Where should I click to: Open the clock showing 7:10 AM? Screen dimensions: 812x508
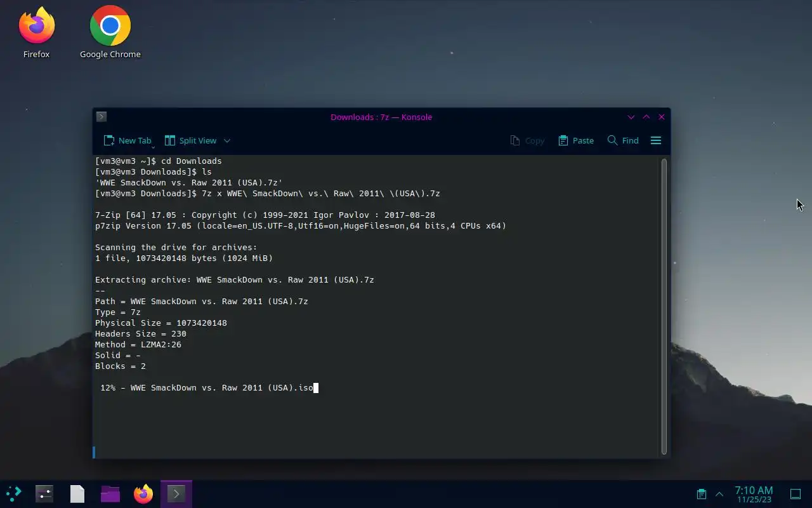click(x=754, y=494)
